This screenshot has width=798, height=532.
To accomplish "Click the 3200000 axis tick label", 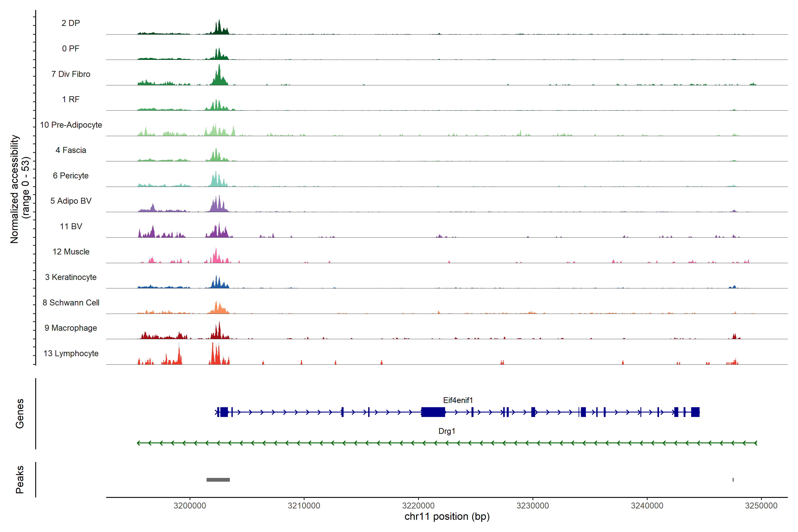I will click(x=190, y=506).
